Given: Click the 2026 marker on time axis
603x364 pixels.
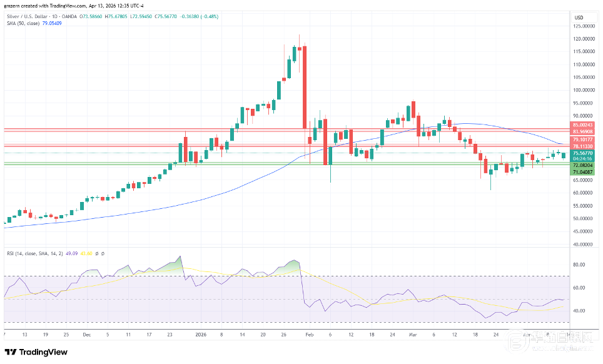Looking at the screenshot, I should tap(200, 335).
